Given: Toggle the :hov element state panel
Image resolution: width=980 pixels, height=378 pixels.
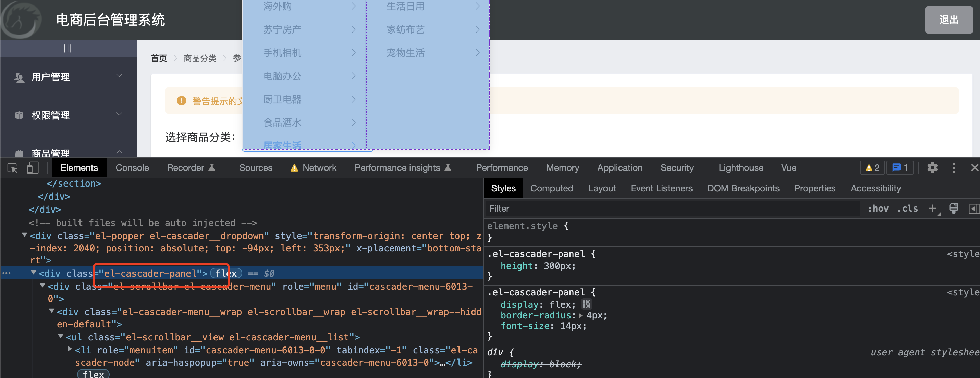Looking at the screenshot, I should pyautogui.click(x=878, y=209).
